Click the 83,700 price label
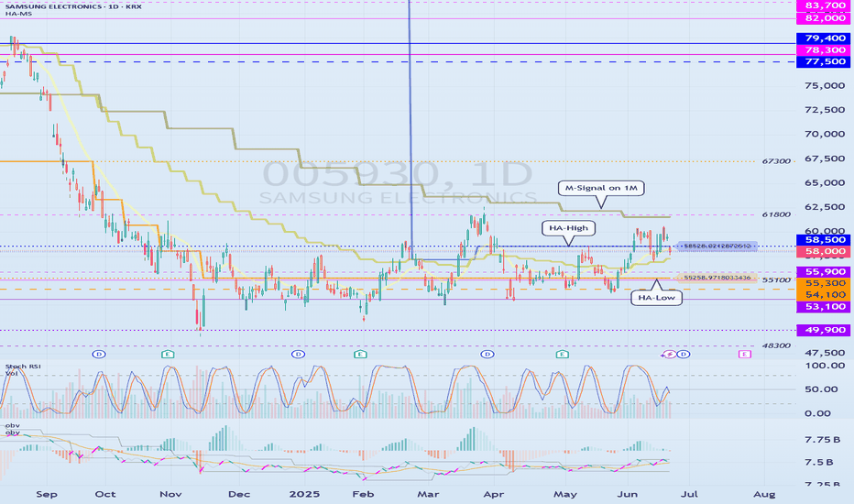This screenshot has width=854, height=504. [x=825, y=5]
